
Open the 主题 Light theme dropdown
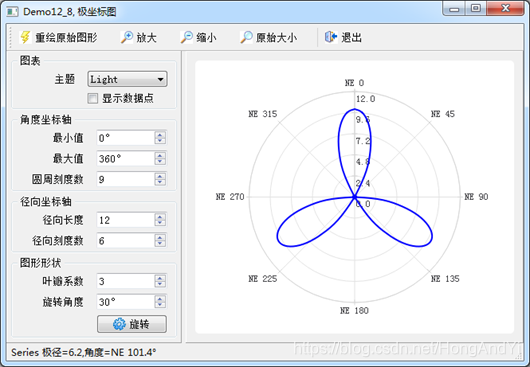(x=127, y=79)
